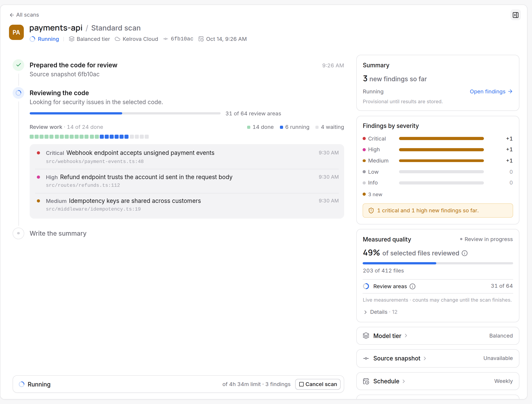
Task: Open the High refund endpoint finding
Action: tap(187, 181)
